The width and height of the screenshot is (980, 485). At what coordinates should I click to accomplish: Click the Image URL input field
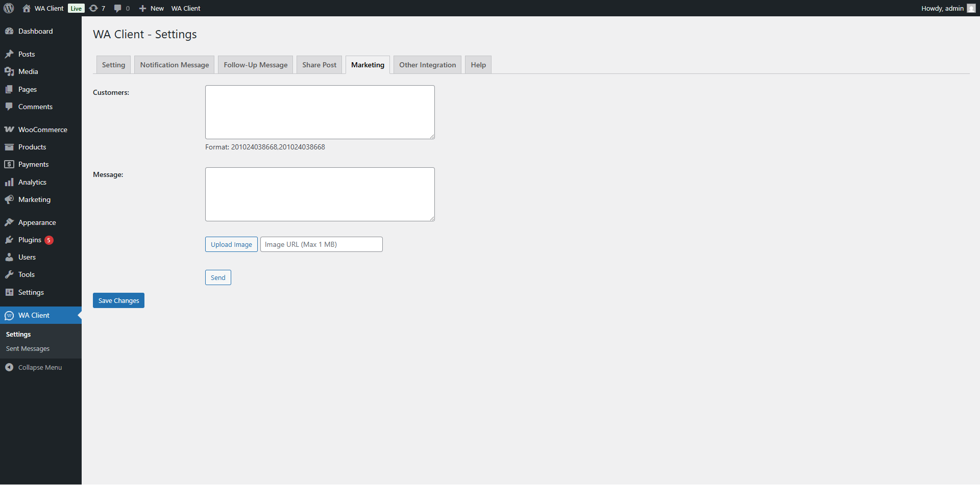pos(321,244)
